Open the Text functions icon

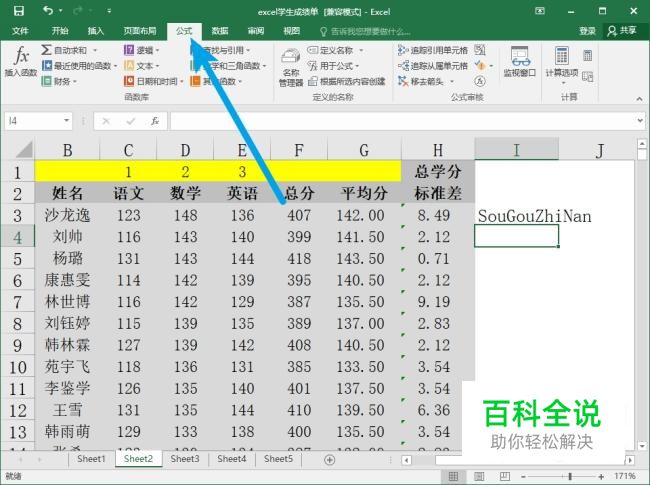[x=129, y=65]
